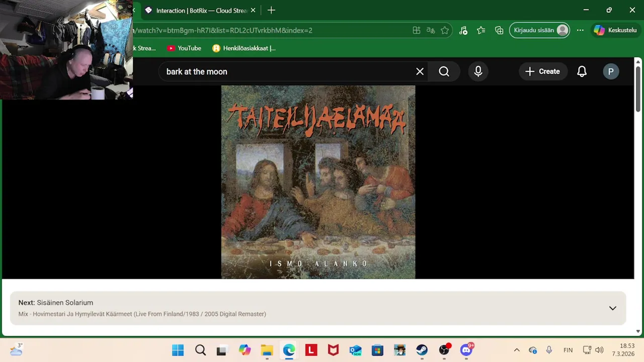
Task: Expand the Next: Sisäinen Solarium queue panel
Action: [612, 308]
